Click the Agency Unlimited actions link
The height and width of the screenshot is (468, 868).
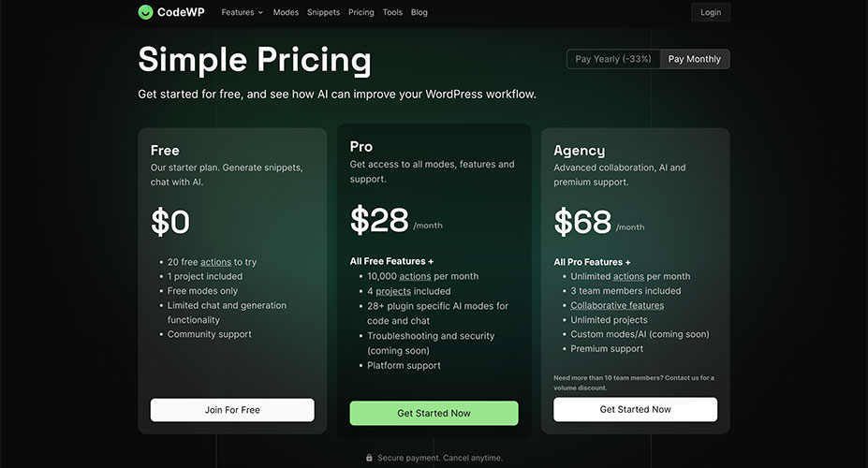(628, 276)
